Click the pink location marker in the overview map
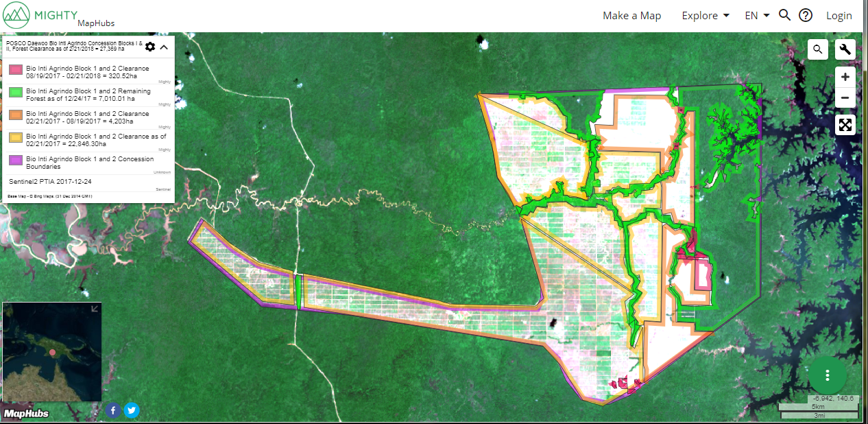Image resolution: width=868 pixels, height=424 pixels. click(52, 352)
